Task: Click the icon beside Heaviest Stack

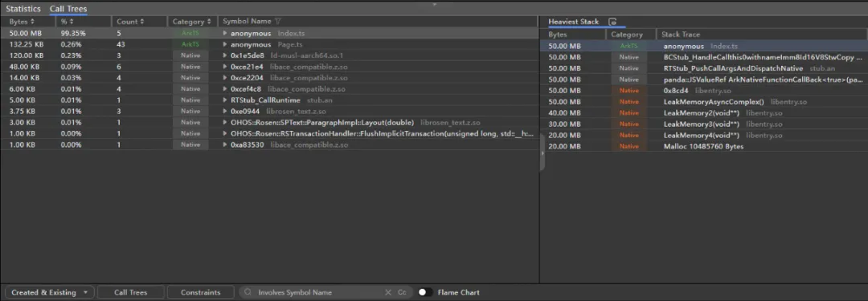Action: pos(612,22)
